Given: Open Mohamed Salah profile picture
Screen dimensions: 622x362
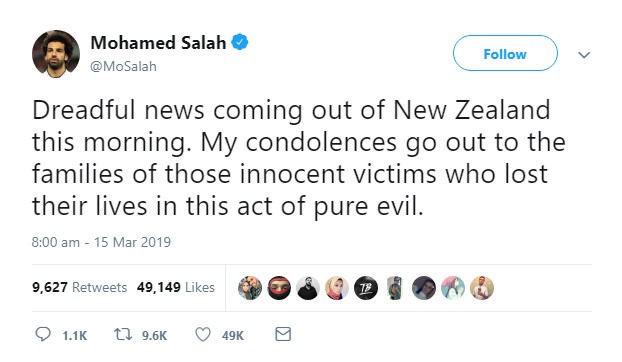Looking at the screenshot, I should 56,54.
